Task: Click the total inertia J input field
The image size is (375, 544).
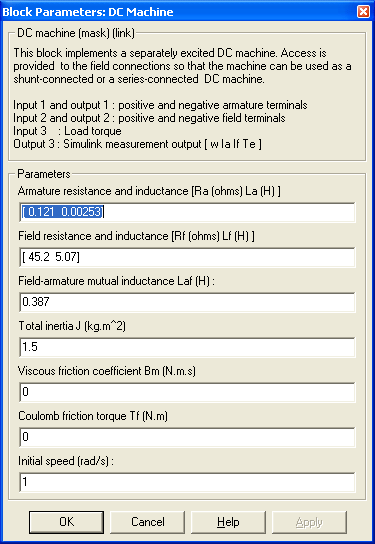Action: (x=187, y=347)
